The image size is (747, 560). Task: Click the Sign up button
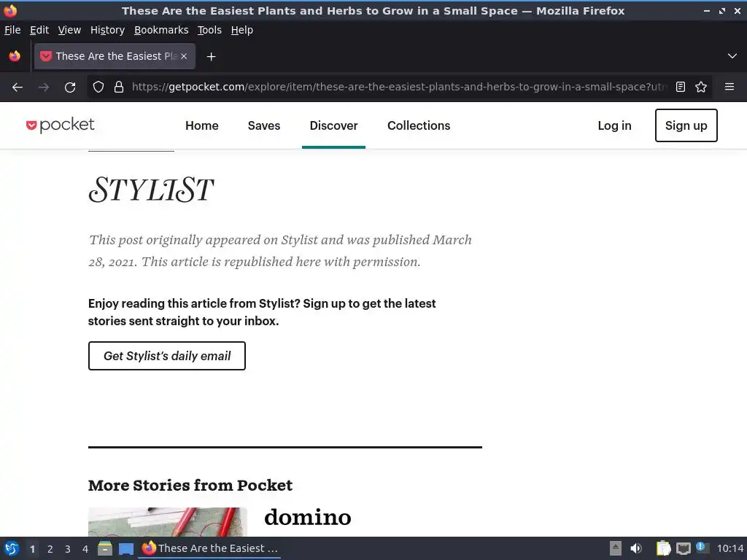[686, 125]
